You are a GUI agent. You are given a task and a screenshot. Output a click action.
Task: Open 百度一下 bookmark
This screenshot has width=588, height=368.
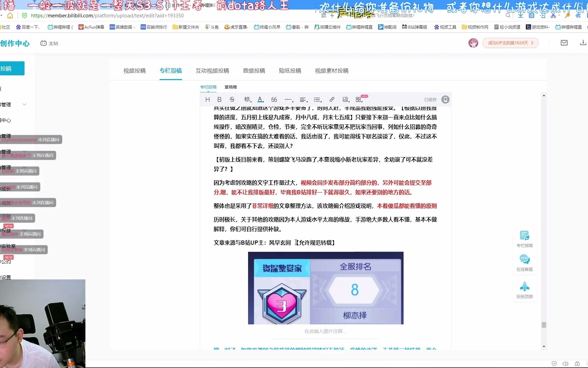tap(28, 27)
